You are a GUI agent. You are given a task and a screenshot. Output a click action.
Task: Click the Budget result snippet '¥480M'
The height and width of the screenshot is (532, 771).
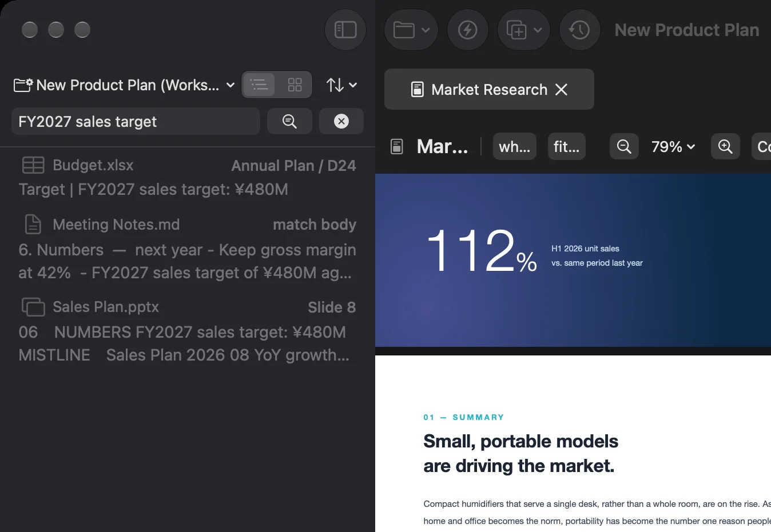tap(261, 189)
